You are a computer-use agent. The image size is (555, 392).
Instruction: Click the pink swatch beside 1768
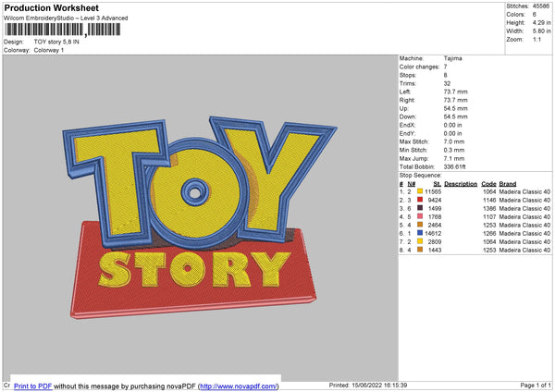[x=420, y=216]
